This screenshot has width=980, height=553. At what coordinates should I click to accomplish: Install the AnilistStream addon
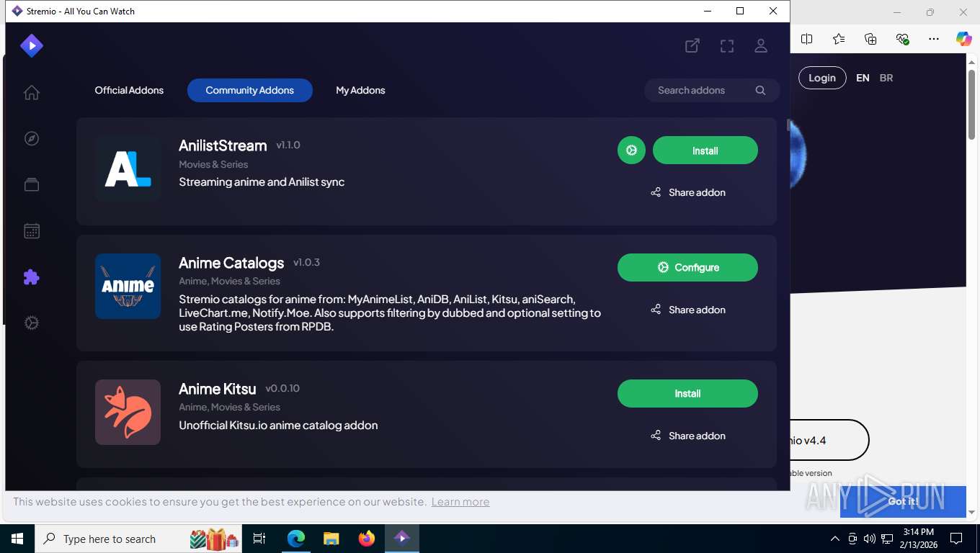[x=705, y=150]
